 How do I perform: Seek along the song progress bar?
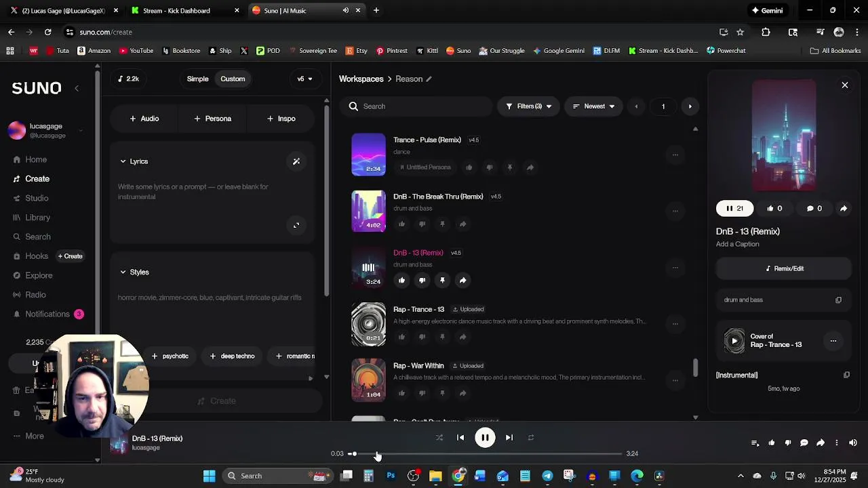pos(486,453)
